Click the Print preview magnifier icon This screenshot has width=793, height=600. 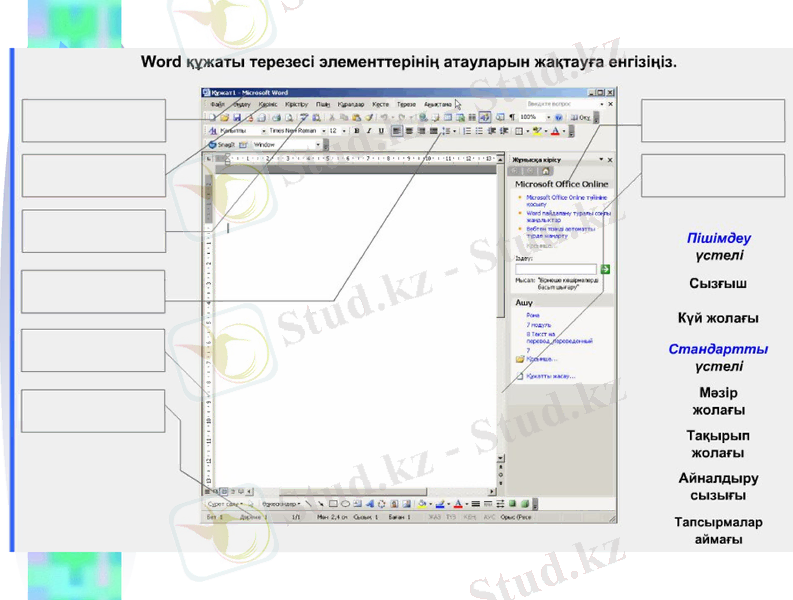(x=289, y=117)
